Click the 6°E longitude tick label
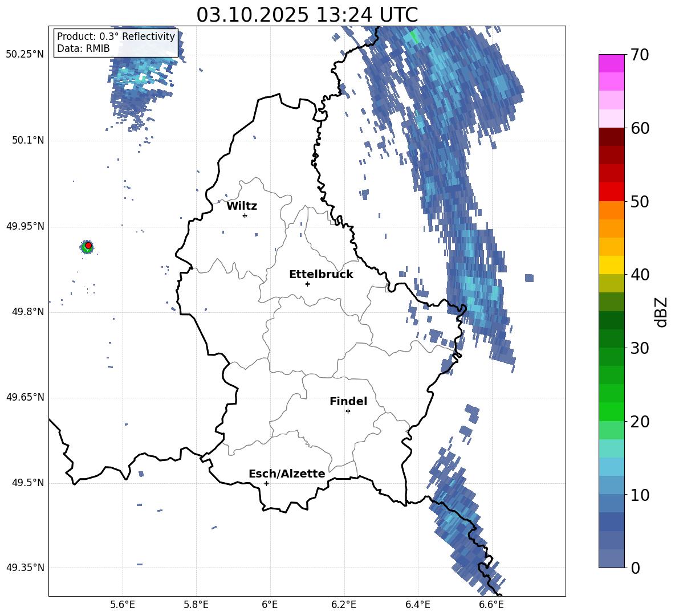The image size is (675, 616). click(x=270, y=605)
